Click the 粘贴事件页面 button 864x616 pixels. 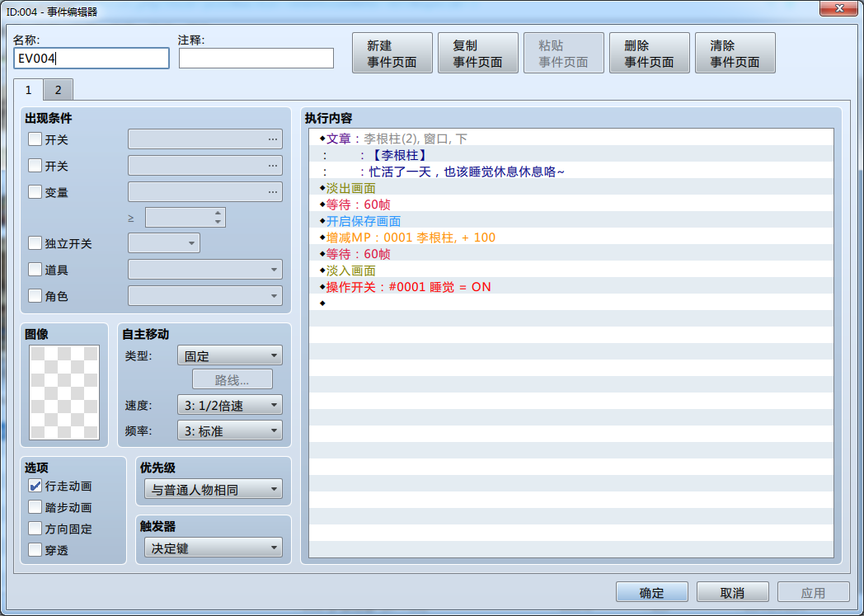click(564, 53)
